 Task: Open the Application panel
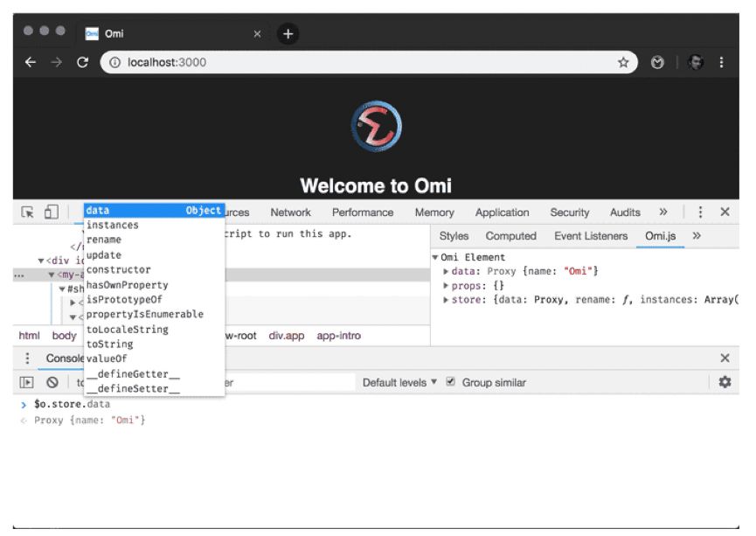click(502, 212)
